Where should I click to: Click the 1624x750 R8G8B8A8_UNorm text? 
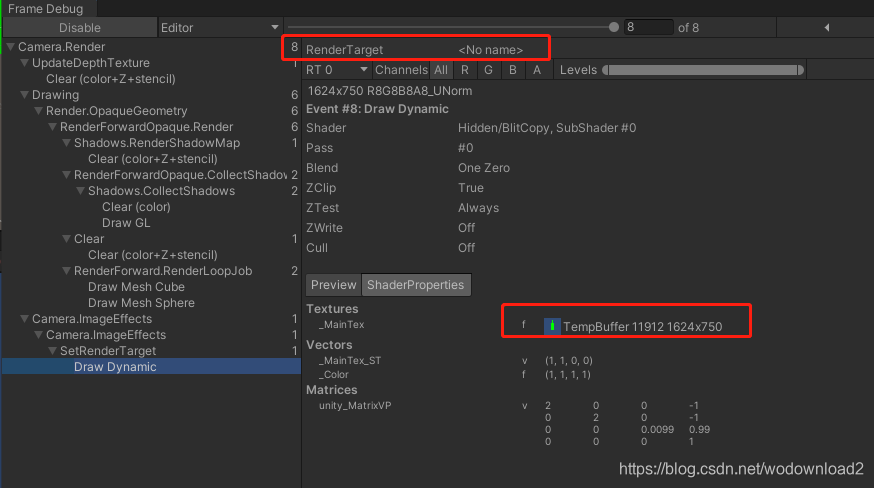[x=390, y=91]
